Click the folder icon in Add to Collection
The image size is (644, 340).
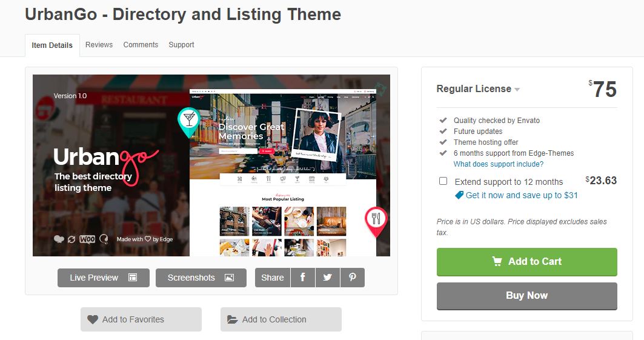[233, 319]
